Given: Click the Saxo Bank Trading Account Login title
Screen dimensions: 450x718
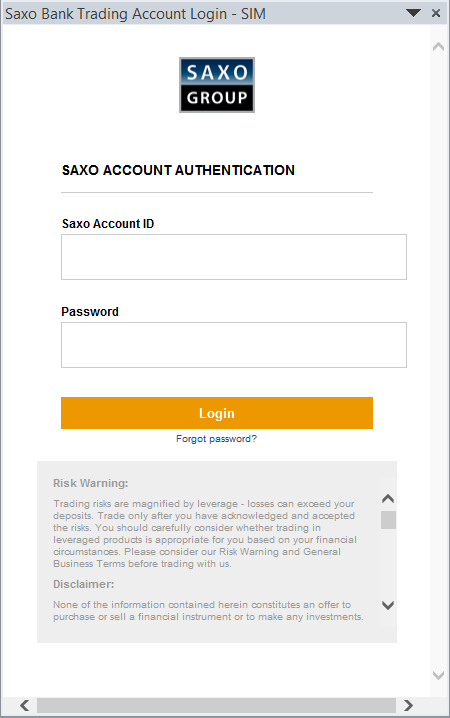Looking at the screenshot, I should [x=136, y=14].
